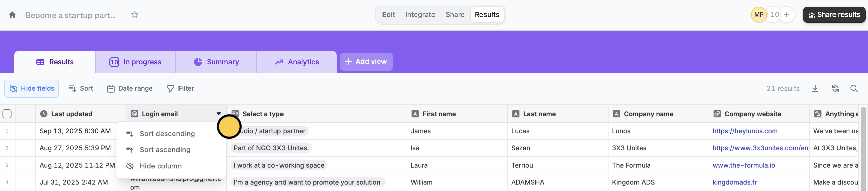Click the home icon

click(12, 15)
